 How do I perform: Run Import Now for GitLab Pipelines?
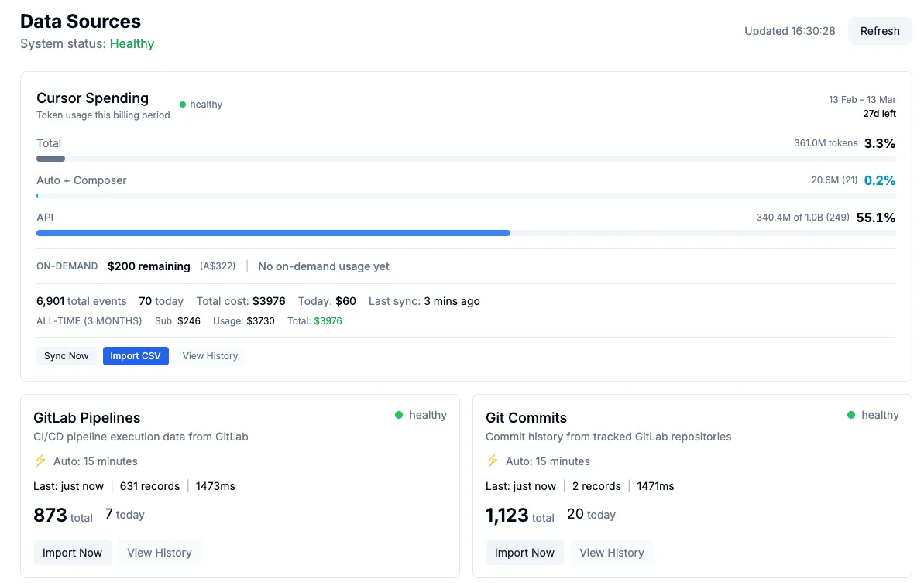click(72, 553)
